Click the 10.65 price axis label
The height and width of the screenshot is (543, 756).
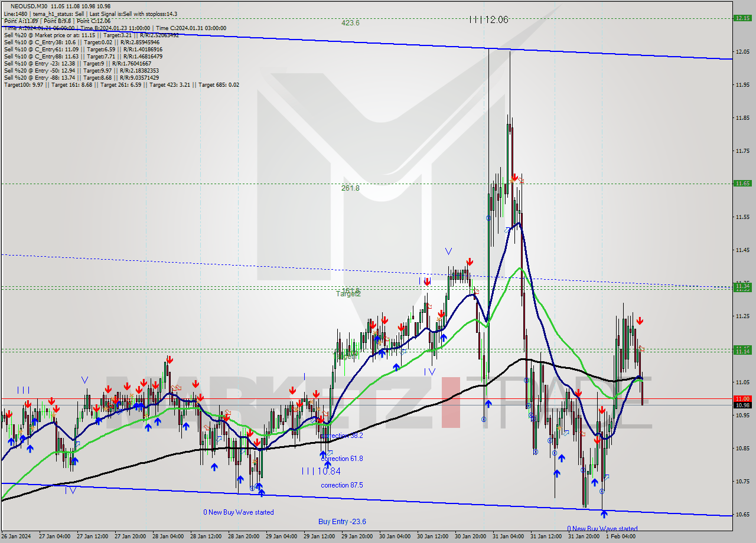742,514
